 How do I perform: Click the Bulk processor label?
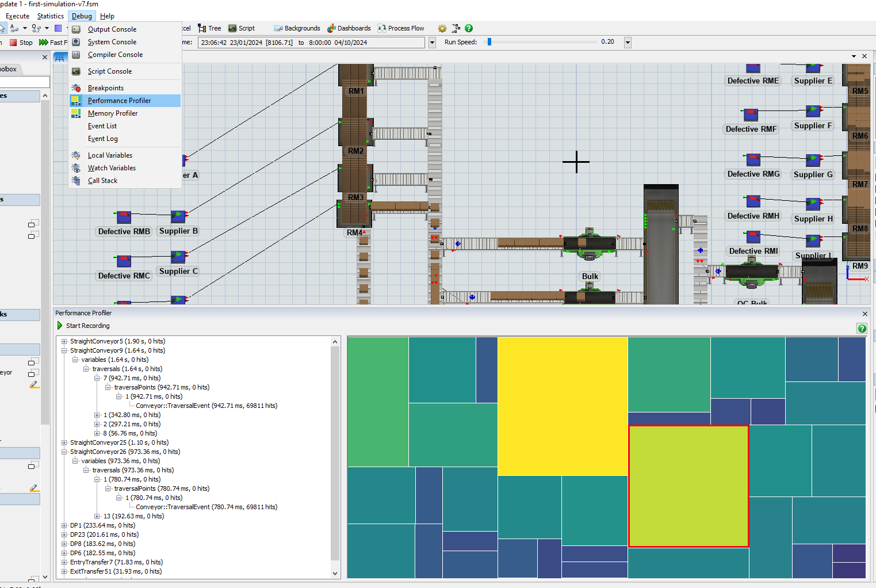[x=590, y=276]
